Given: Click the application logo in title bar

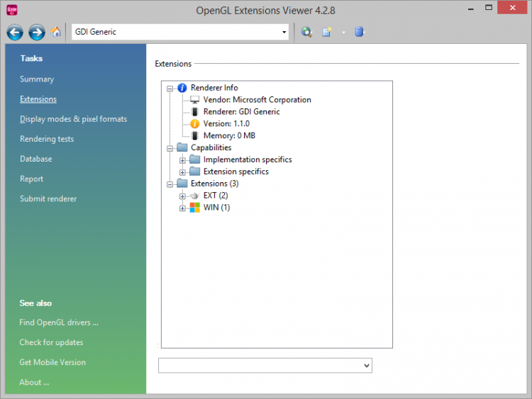Looking at the screenshot, I should click(x=12, y=10).
